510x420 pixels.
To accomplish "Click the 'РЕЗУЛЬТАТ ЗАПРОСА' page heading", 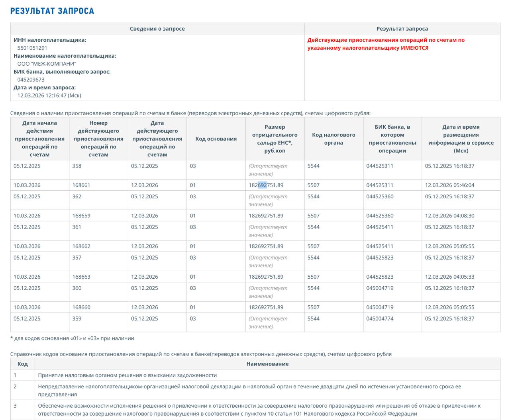I will [52, 11].
